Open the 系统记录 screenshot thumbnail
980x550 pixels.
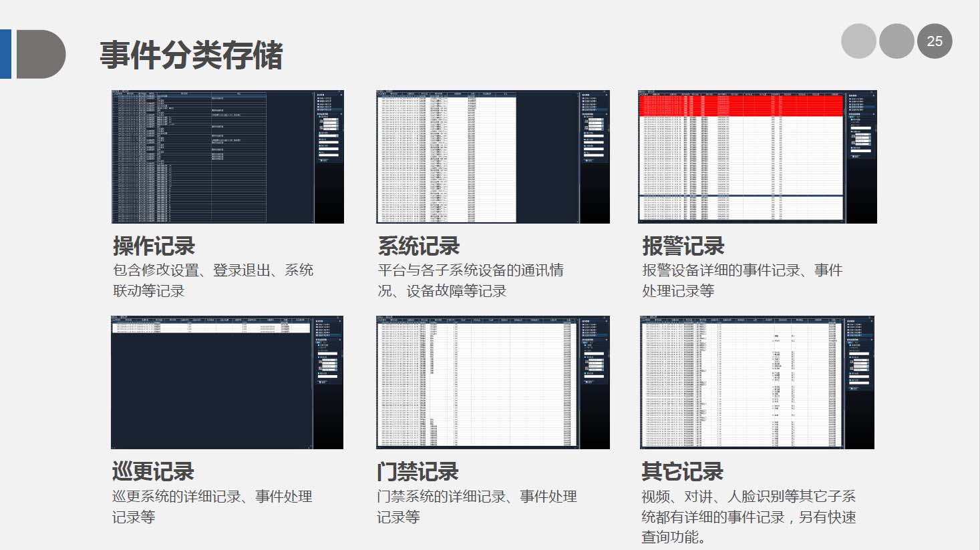click(x=492, y=157)
